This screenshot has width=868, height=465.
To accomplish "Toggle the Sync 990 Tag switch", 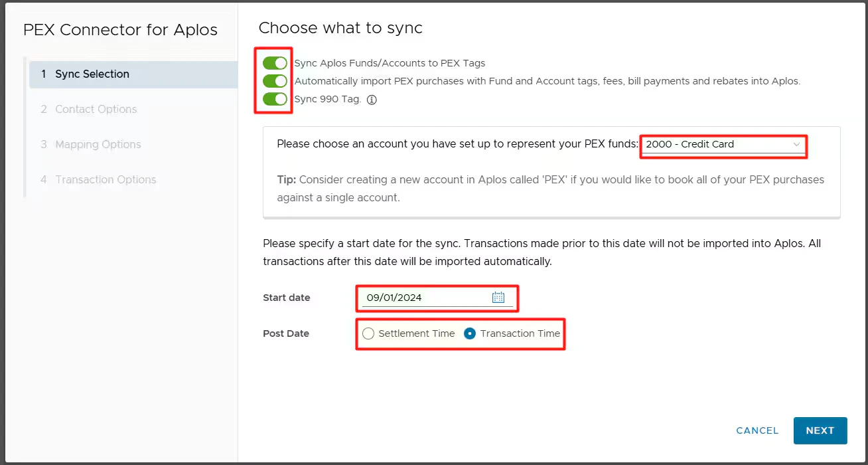I will click(x=275, y=99).
